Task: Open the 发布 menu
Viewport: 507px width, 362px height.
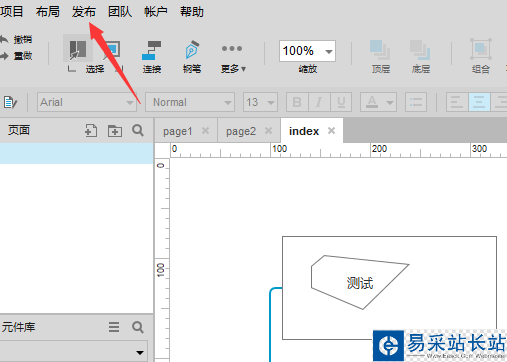Action: coord(84,12)
